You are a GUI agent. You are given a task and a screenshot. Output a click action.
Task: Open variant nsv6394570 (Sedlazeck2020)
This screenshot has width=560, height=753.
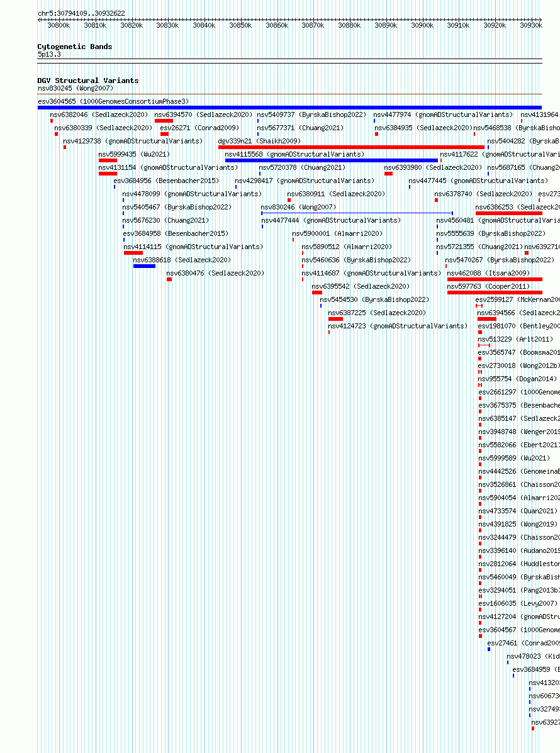[203, 114]
